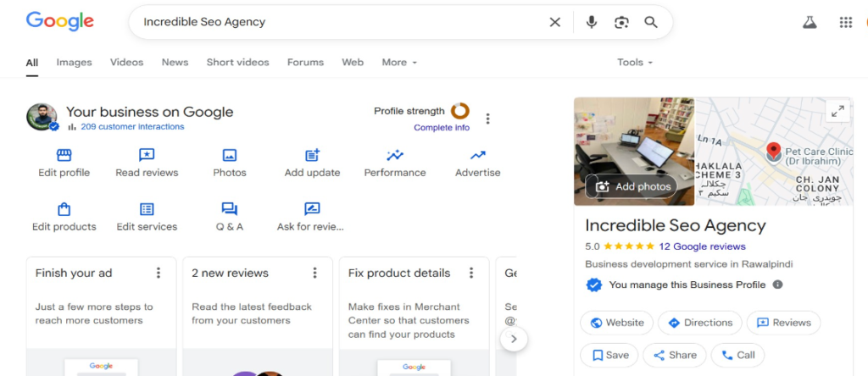Viewport: 868px width, 376px height.
Task: Open the 12 Google reviews link
Action: point(702,246)
